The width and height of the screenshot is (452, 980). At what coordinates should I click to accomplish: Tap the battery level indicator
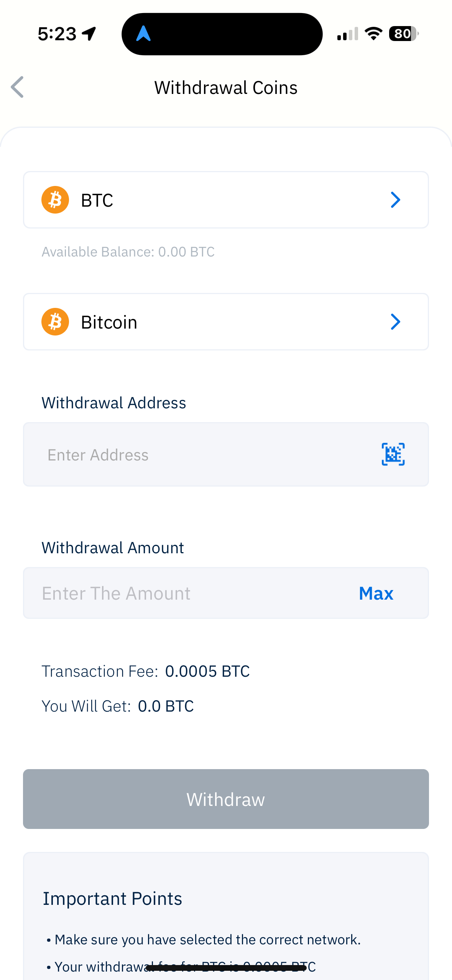coord(403,34)
